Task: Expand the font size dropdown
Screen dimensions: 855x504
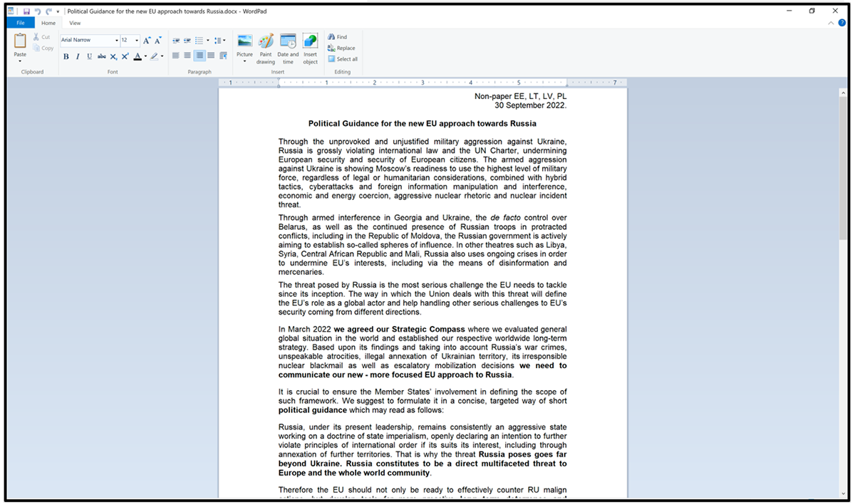Action: coord(137,41)
